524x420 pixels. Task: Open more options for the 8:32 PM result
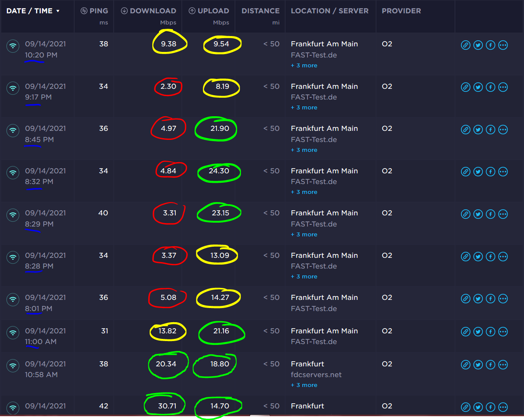503,172
